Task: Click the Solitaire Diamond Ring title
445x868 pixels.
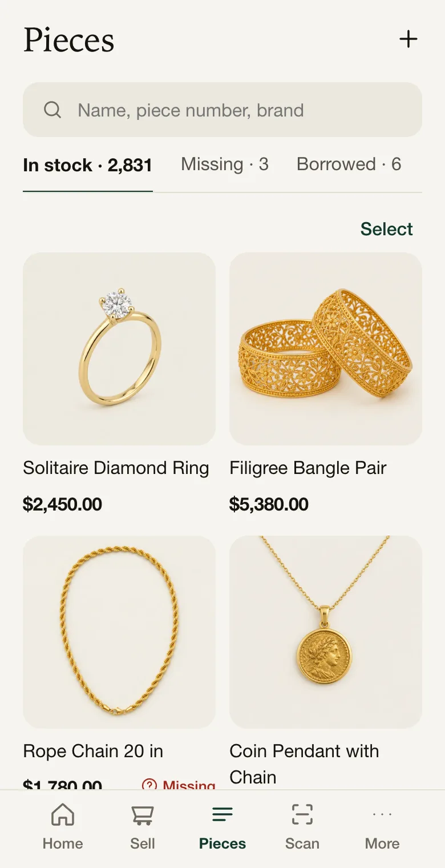Action: pyautogui.click(x=116, y=468)
